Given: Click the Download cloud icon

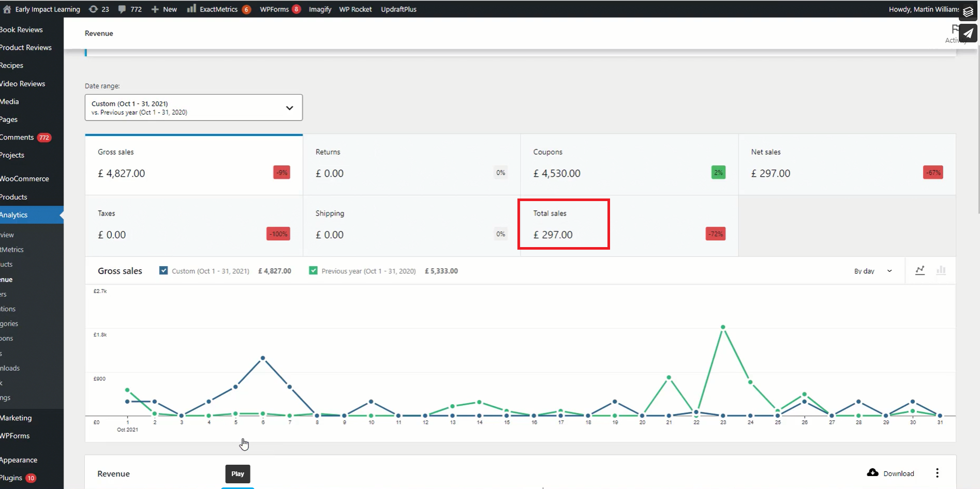Looking at the screenshot, I should 873,473.
